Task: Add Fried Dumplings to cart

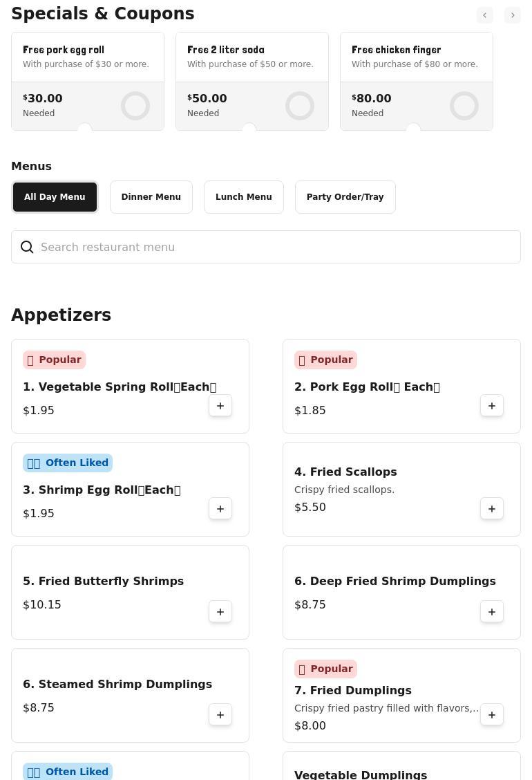Action: 492,715
